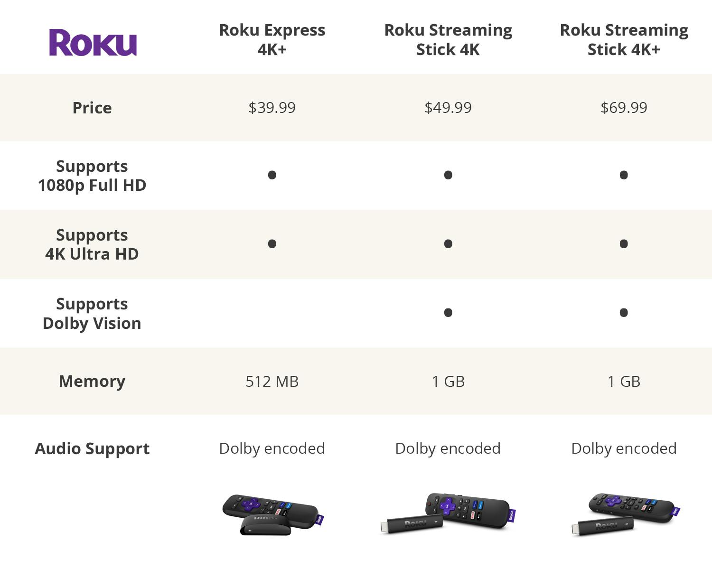Click the Roku Express 4K+ column header
Image resolution: width=712 pixels, height=588 pixels.
[x=272, y=39]
